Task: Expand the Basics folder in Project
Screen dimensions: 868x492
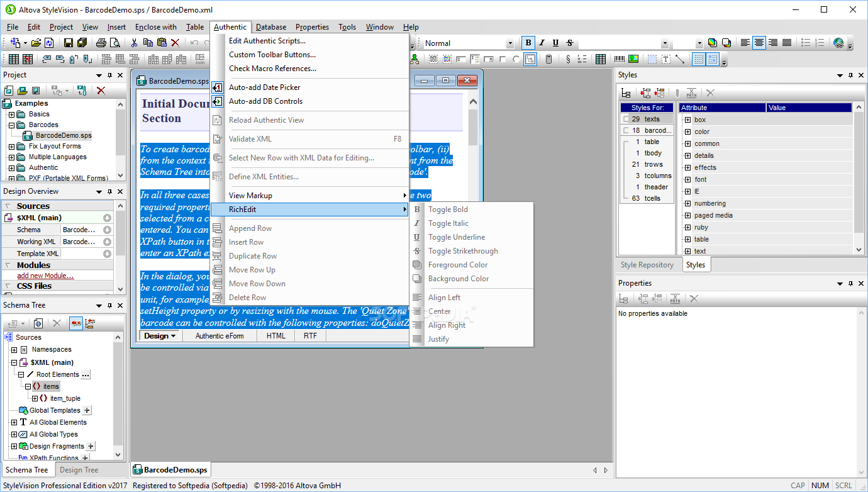Action: coord(12,115)
